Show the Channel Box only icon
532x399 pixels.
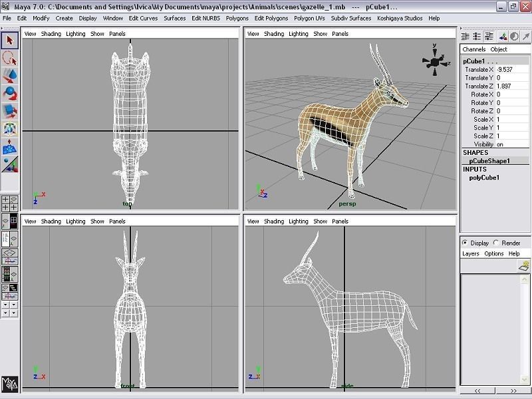coord(465,37)
